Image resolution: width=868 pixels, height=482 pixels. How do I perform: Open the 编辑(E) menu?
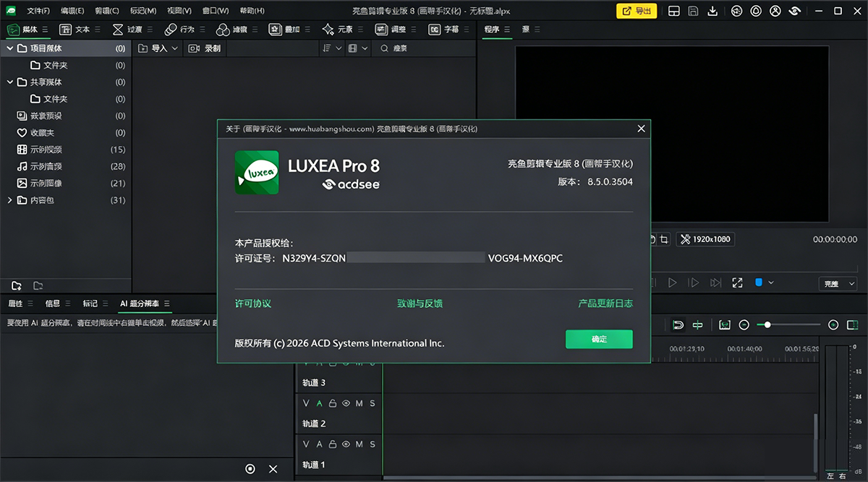pos(72,11)
